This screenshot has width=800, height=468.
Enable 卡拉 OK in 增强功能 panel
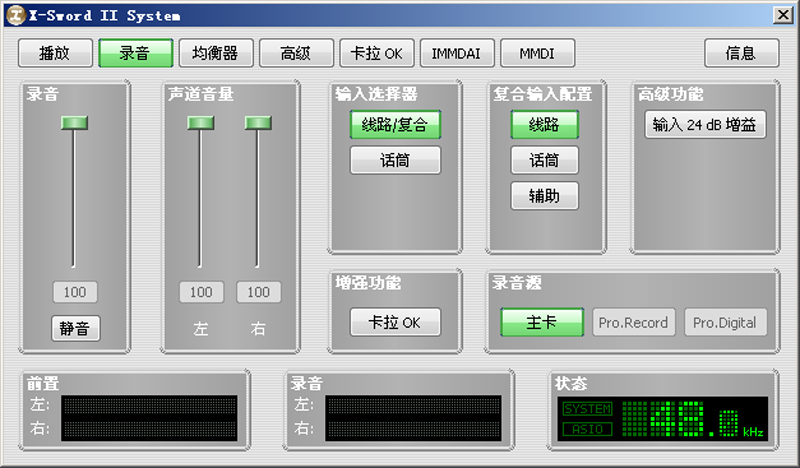click(395, 322)
